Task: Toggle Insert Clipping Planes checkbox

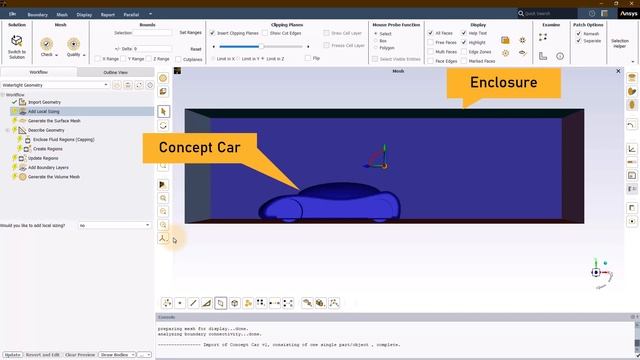Action: click(213, 33)
